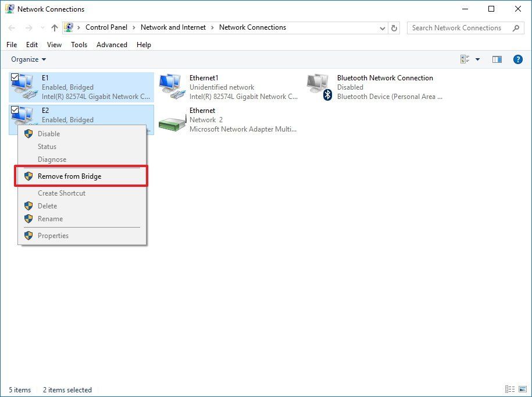The width and height of the screenshot is (532, 397).
Task: Navigate to Network and Internet breadcrumb
Action: tap(173, 27)
